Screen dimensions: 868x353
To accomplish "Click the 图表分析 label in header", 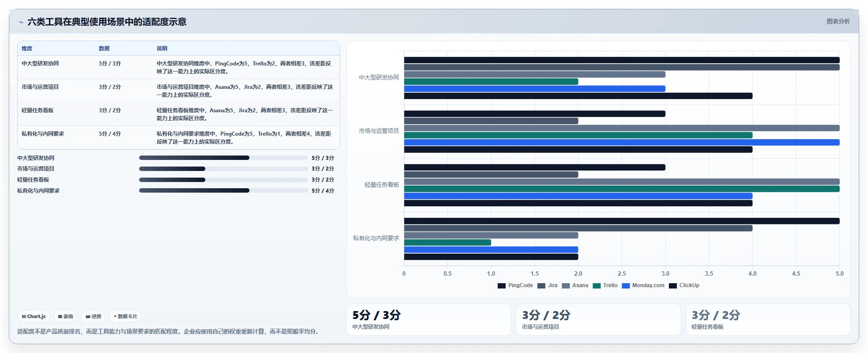I will (x=838, y=21).
